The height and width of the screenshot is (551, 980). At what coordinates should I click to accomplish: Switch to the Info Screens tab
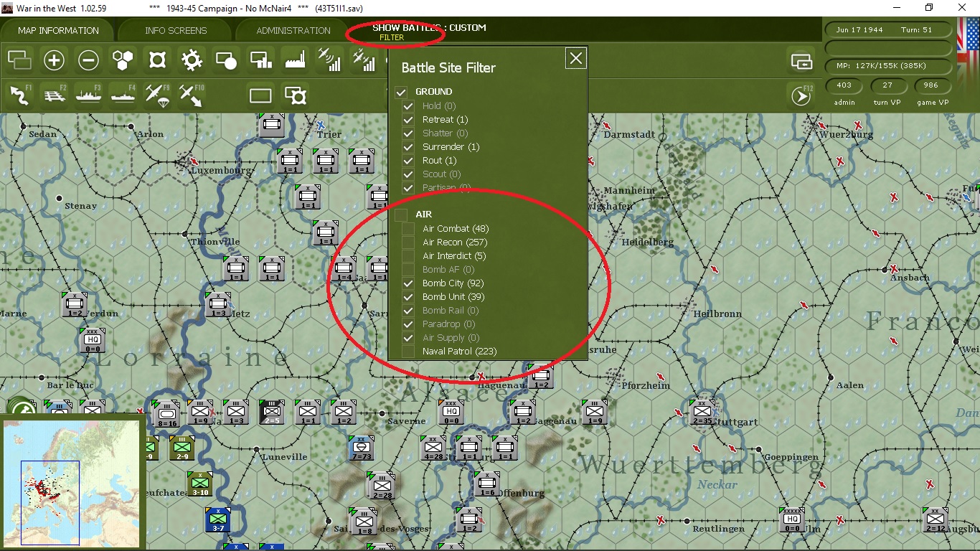pos(176,30)
